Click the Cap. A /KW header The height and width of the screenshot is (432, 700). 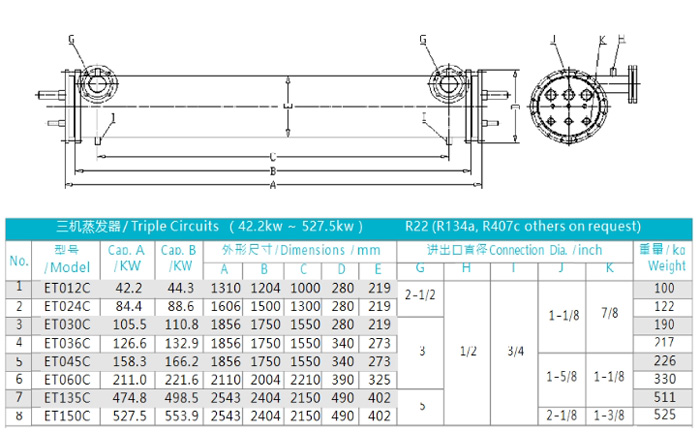click(127, 258)
